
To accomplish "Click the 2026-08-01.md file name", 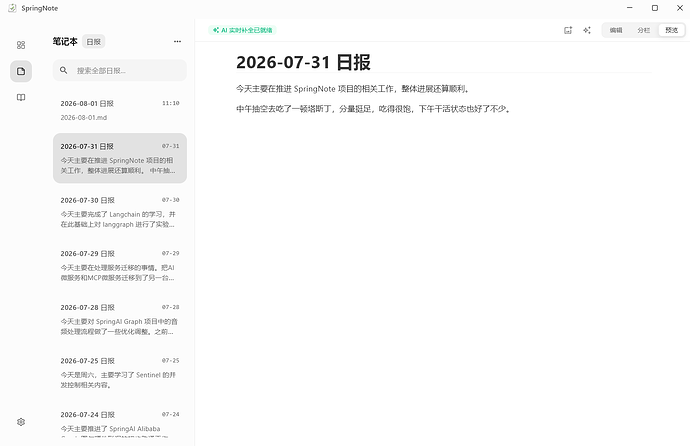I will click(x=84, y=117).
